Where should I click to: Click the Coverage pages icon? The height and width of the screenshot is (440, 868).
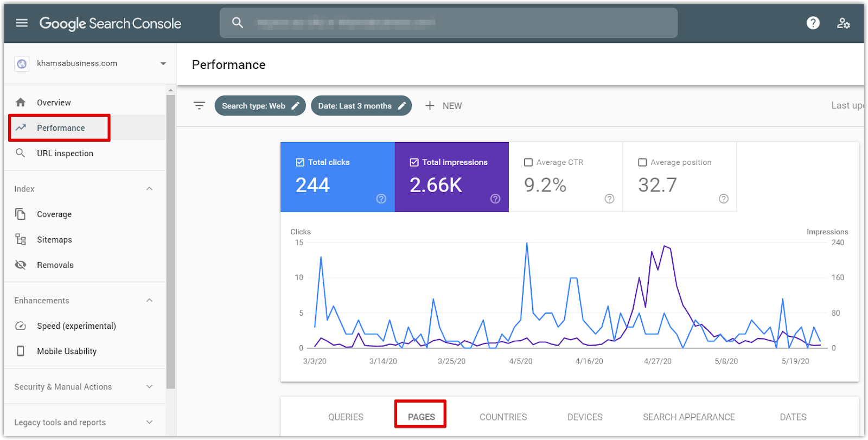point(21,214)
